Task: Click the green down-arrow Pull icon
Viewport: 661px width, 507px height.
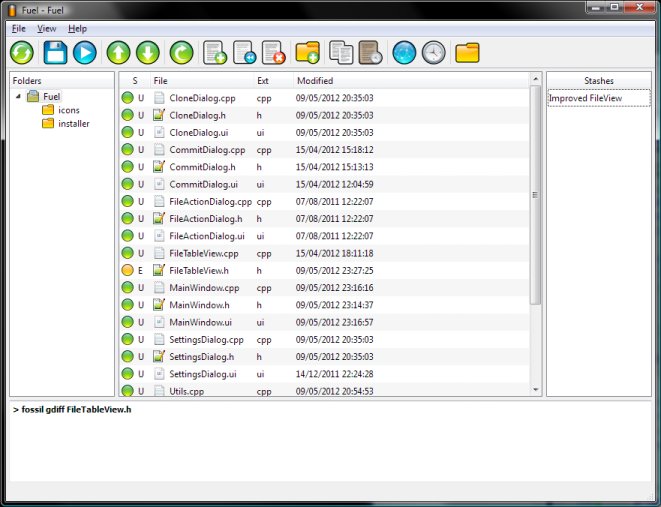Action: tap(148, 53)
